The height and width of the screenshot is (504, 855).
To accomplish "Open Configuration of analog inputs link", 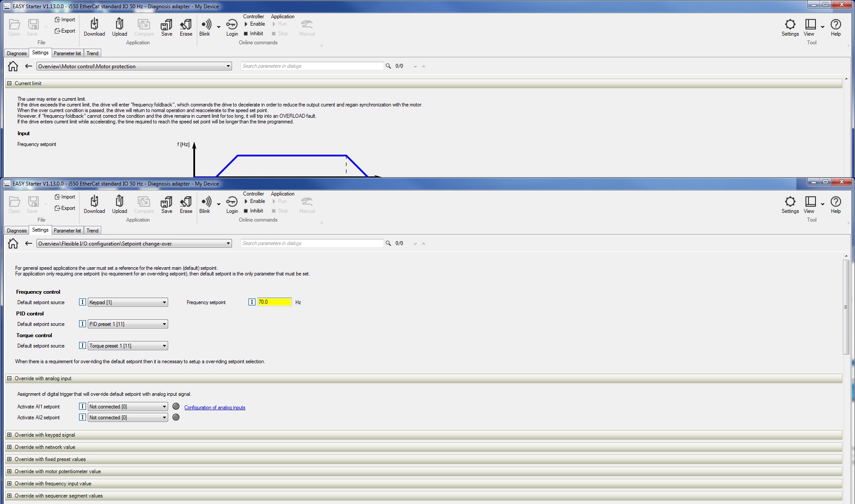I will [215, 408].
